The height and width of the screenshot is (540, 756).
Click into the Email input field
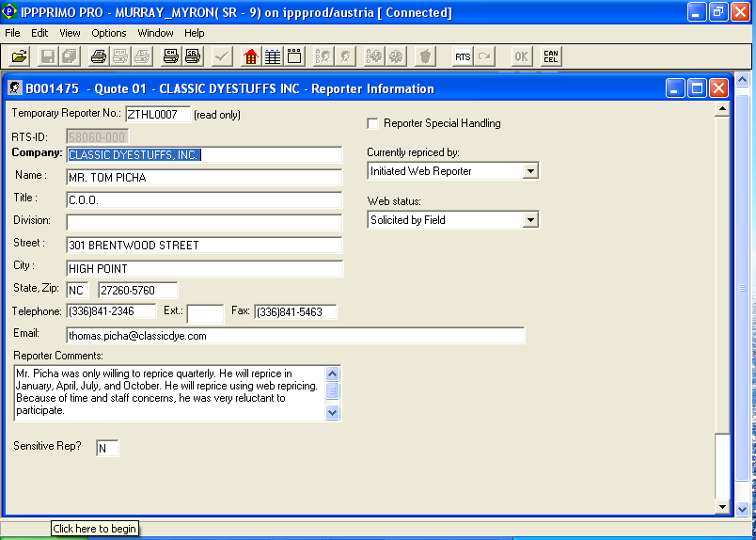(x=294, y=336)
